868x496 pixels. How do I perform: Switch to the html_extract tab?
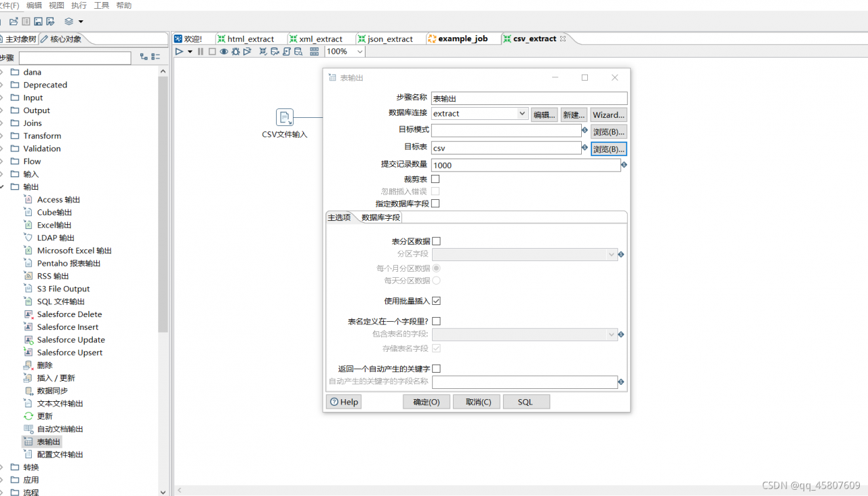pos(245,39)
